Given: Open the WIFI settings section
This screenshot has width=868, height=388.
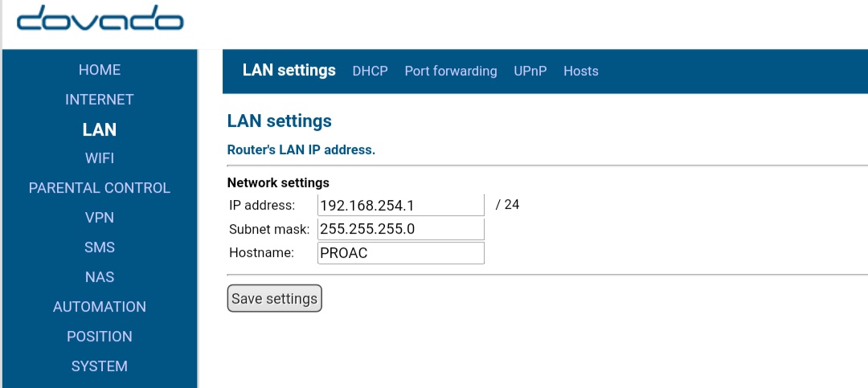Looking at the screenshot, I should point(100,158).
